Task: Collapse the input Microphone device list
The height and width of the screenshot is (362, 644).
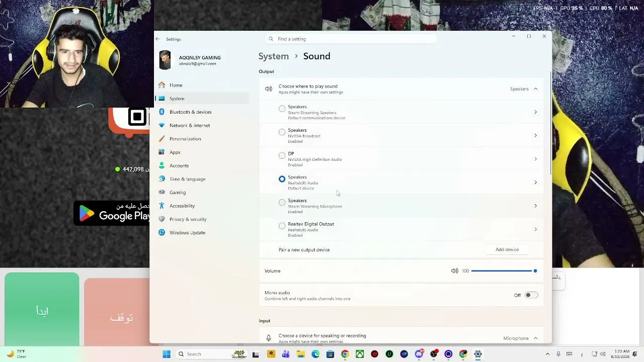Action: click(x=535, y=338)
